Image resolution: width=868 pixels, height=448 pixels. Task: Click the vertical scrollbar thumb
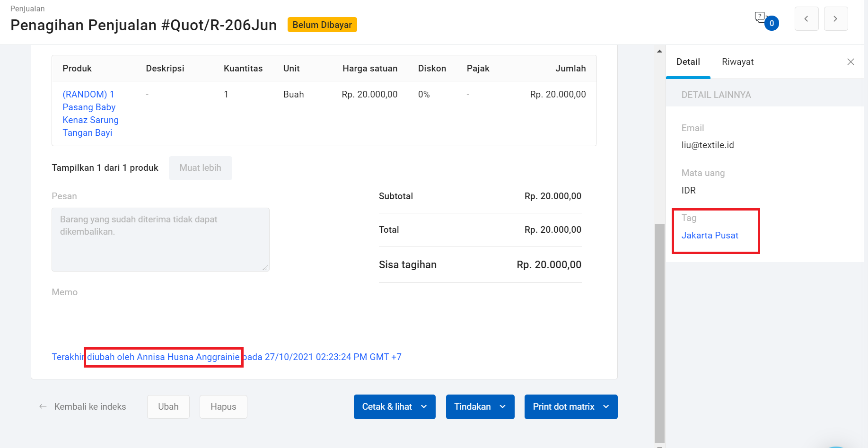[x=659, y=331]
